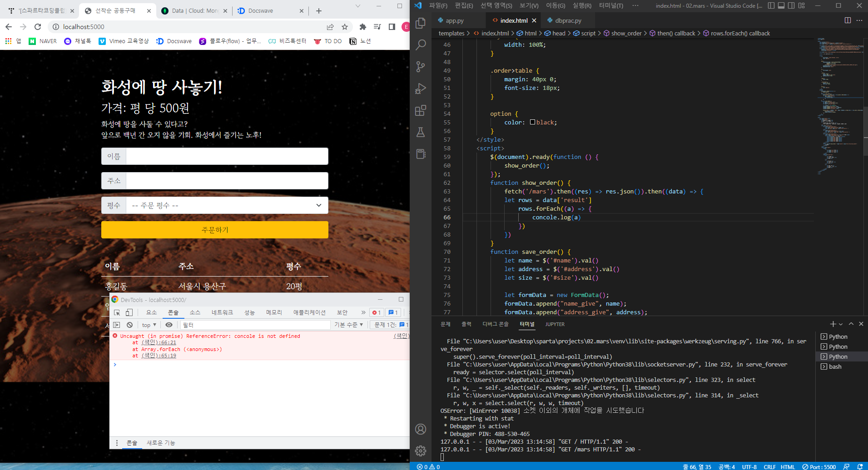Click the black color swatch in editor
The width and height of the screenshot is (868, 470).
tap(532, 122)
